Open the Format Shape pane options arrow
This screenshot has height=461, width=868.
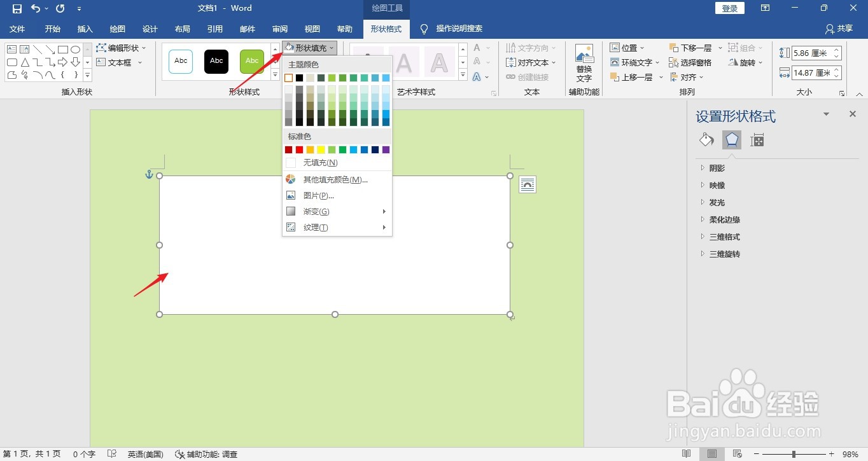[x=827, y=114]
